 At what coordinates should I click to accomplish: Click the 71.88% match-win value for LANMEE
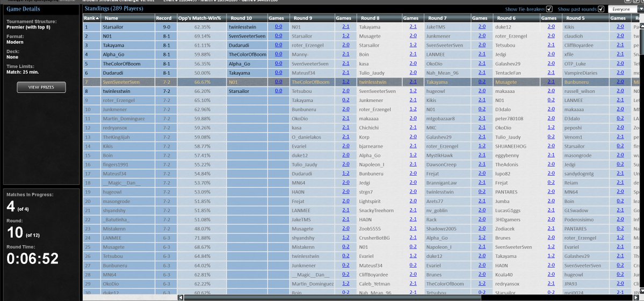[202, 238]
